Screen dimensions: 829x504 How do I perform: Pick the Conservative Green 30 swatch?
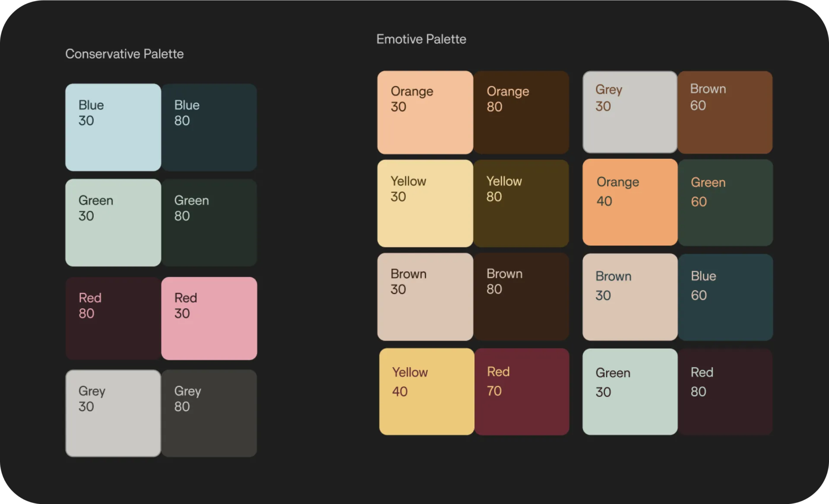click(113, 223)
